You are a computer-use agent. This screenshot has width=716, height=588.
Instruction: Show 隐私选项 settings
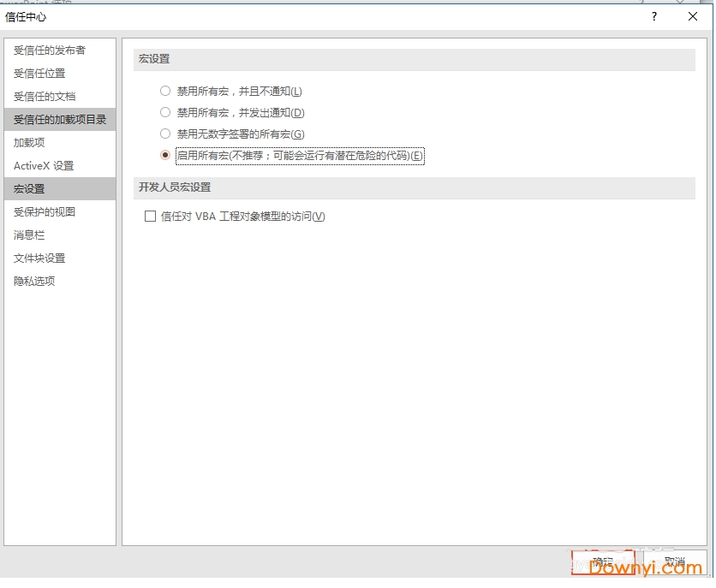(34, 282)
